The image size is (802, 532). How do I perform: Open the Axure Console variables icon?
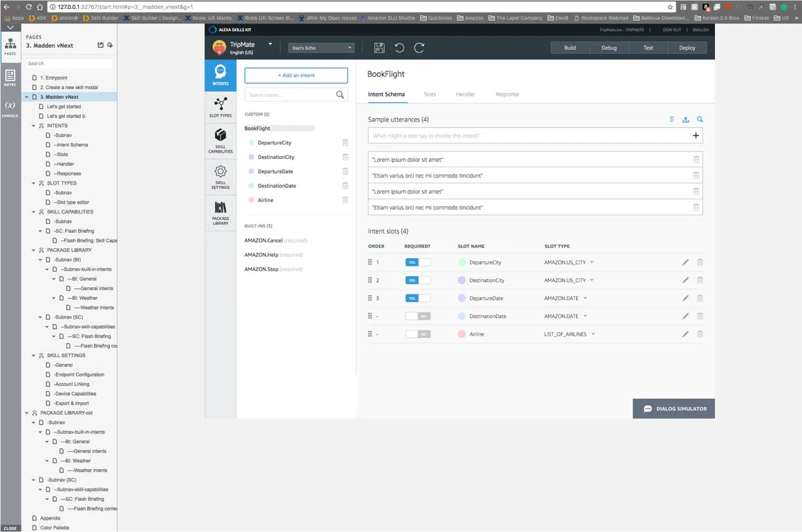(10, 108)
